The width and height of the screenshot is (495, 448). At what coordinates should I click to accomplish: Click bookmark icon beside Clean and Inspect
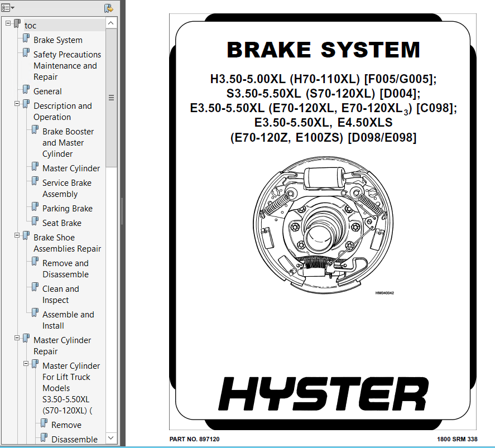(x=35, y=287)
